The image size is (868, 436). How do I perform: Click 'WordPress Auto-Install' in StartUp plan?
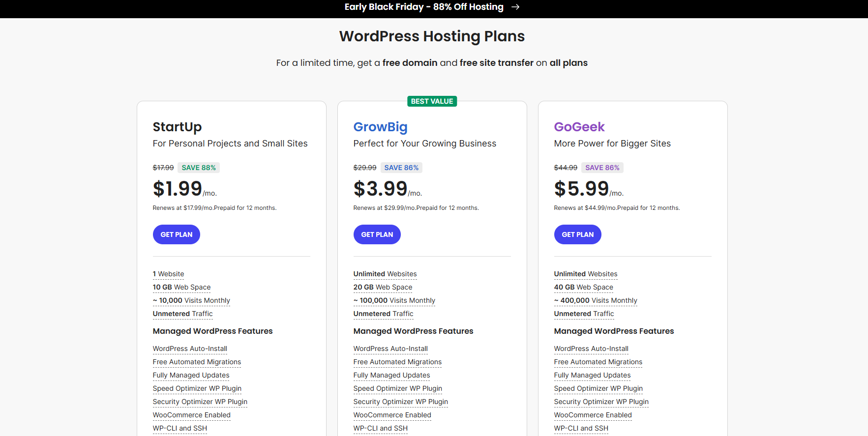click(x=190, y=349)
